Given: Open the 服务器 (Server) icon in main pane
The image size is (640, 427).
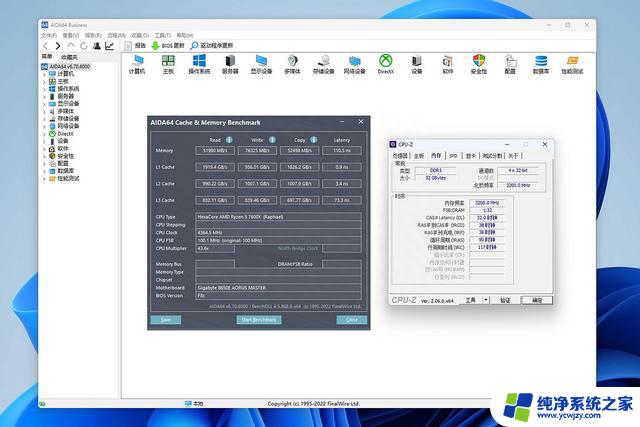Looking at the screenshot, I should pyautogui.click(x=230, y=64).
